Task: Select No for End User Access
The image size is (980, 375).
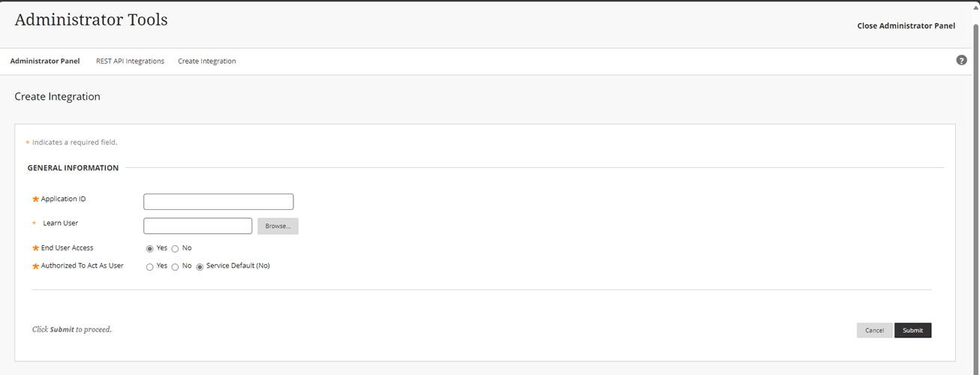Action: 176,248
